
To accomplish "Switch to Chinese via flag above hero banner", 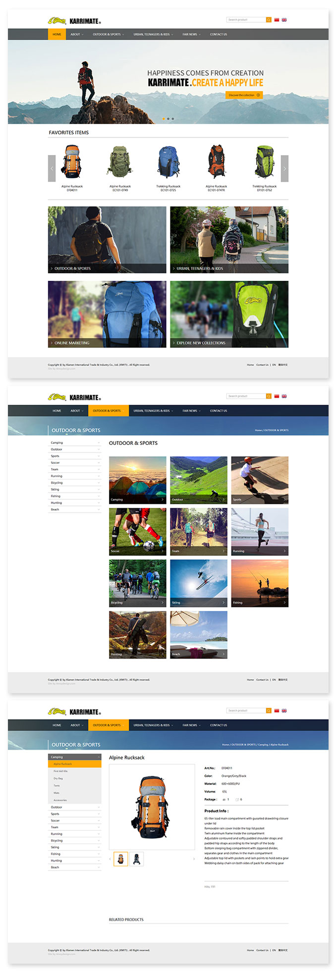I will (x=277, y=20).
